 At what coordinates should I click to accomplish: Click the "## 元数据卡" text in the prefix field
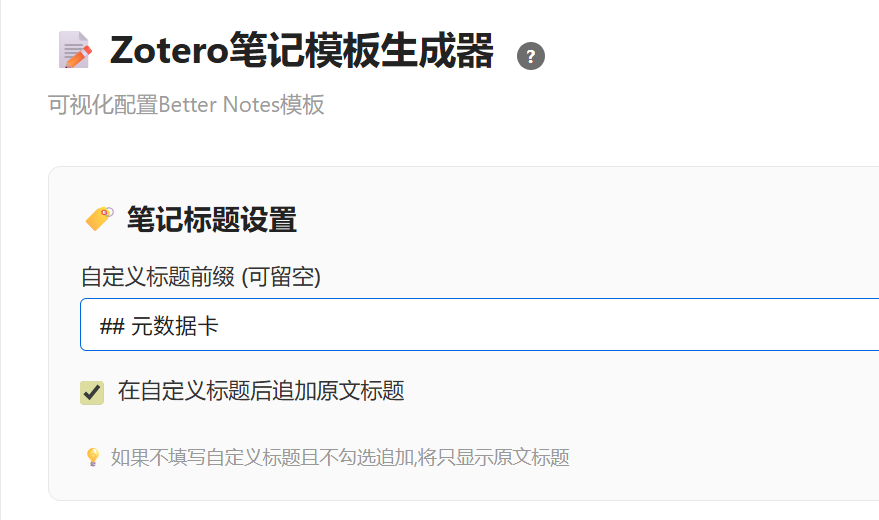pyautogui.click(x=159, y=326)
